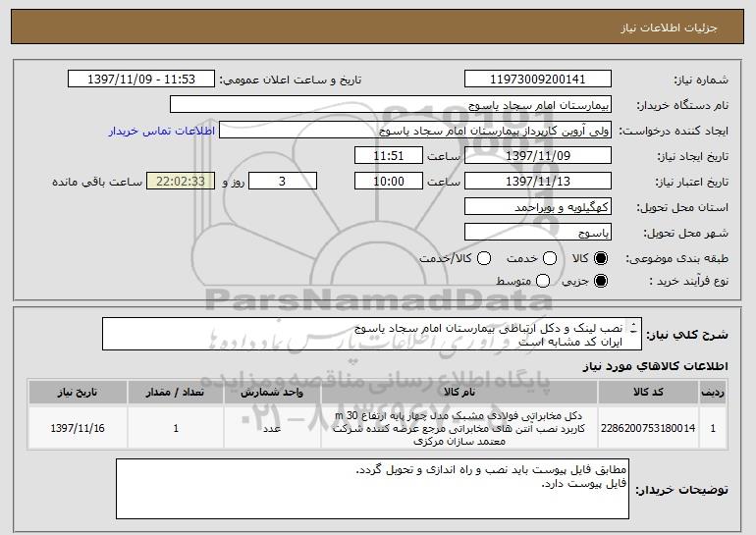The height and width of the screenshot is (535, 756).
Task: Click the delivery province field
Action: (538, 207)
